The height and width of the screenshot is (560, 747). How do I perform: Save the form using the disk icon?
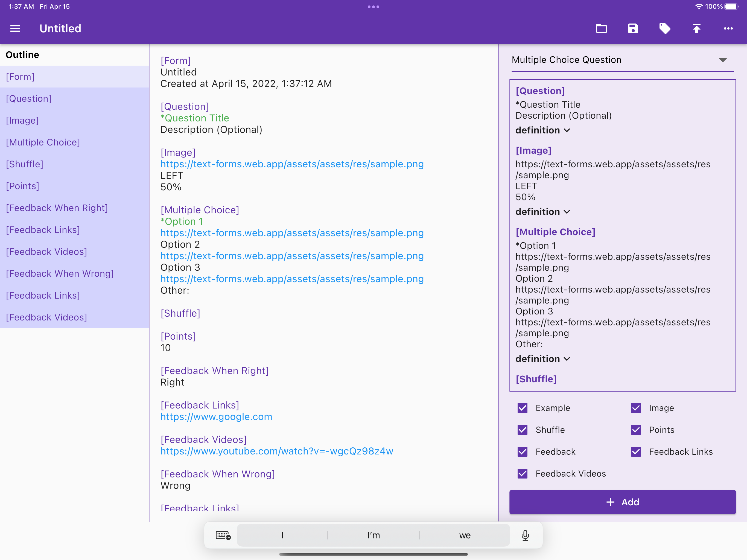pyautogui.click(x=633, y=28)
